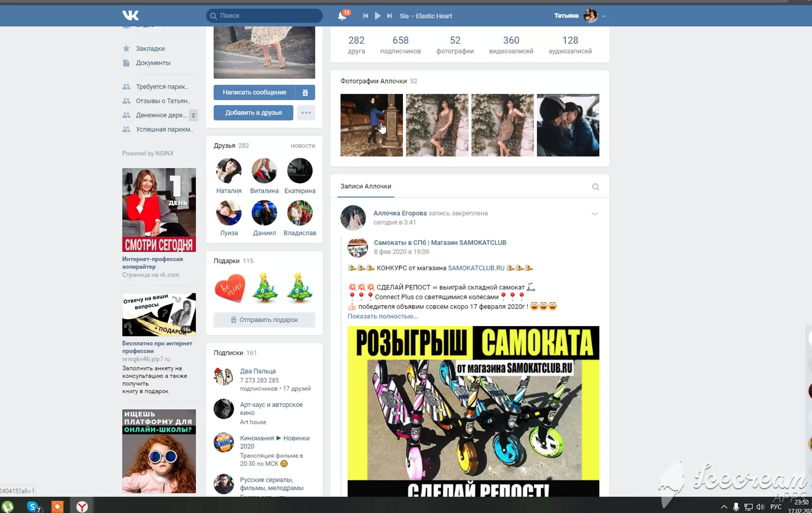The height and width of the screenshot is (513, 812).
Task: Open the 360 видеозаписей counter
Action: (x=511, y=45)
